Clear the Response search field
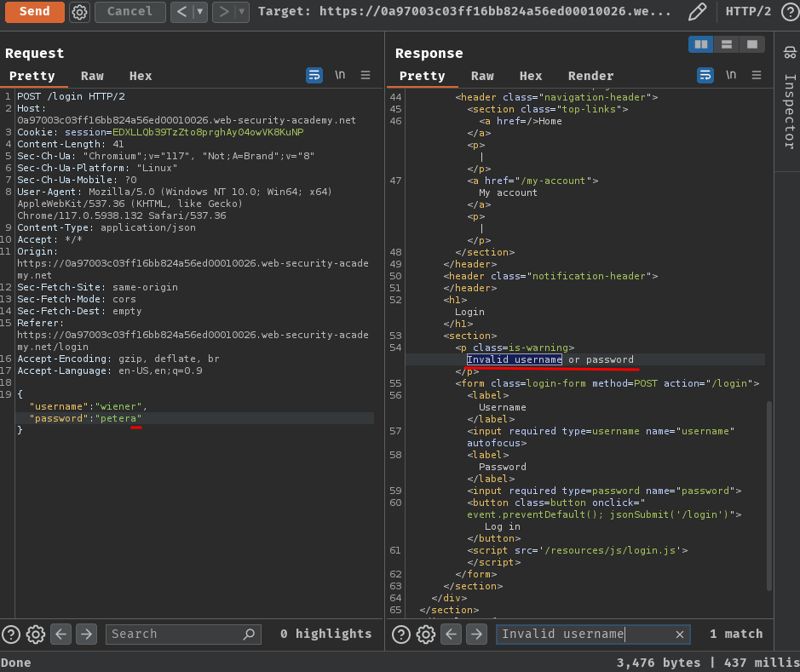Viewport: 800px width, 672px height. [680, 635]
